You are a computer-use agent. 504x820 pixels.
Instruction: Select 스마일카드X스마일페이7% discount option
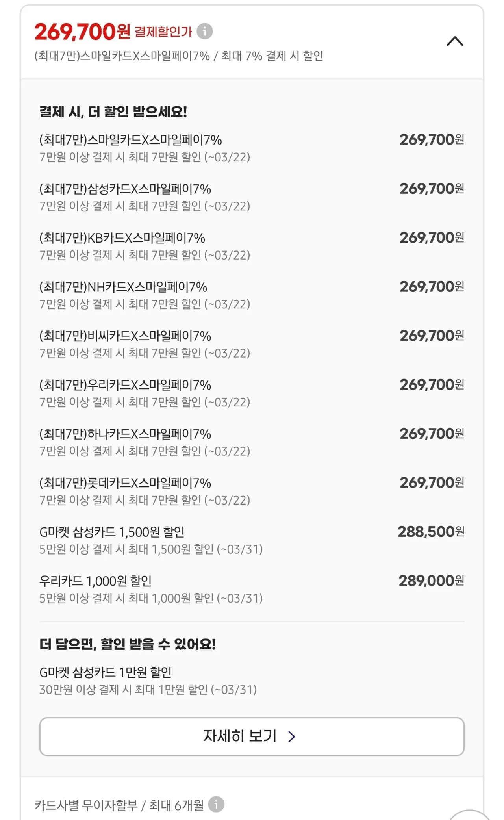(x=130, y=140)
